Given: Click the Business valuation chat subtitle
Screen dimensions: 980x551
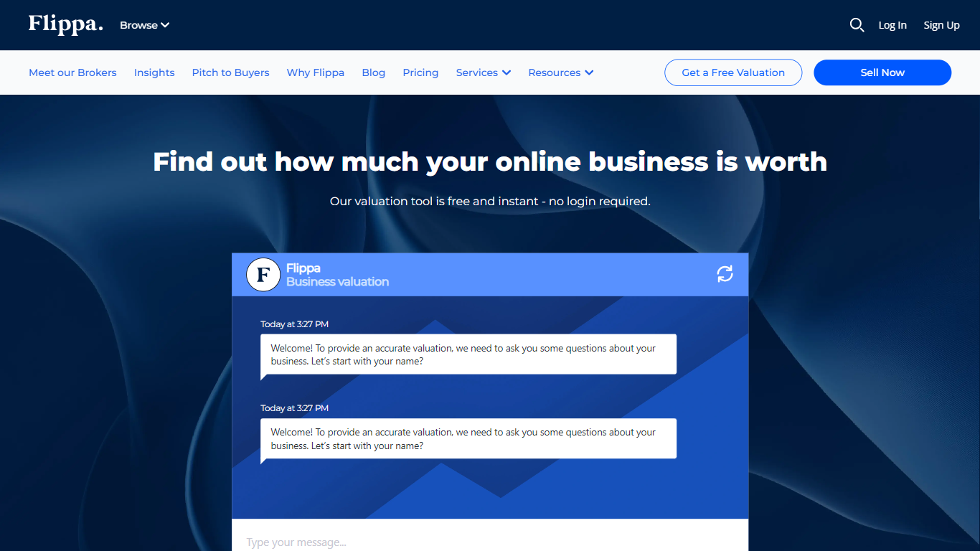Looking at the screenshot, I should pos(338,282).
